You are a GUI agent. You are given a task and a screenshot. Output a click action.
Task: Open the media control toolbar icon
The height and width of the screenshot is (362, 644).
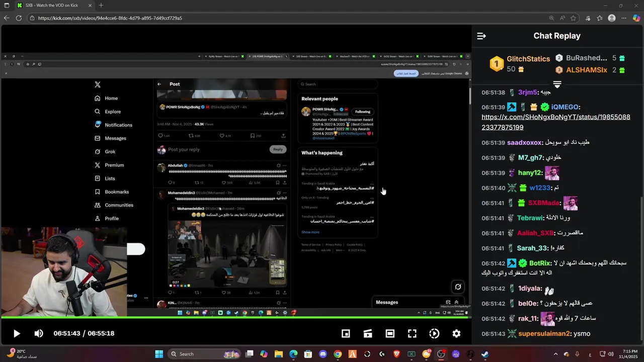click(x=588, y=18)
